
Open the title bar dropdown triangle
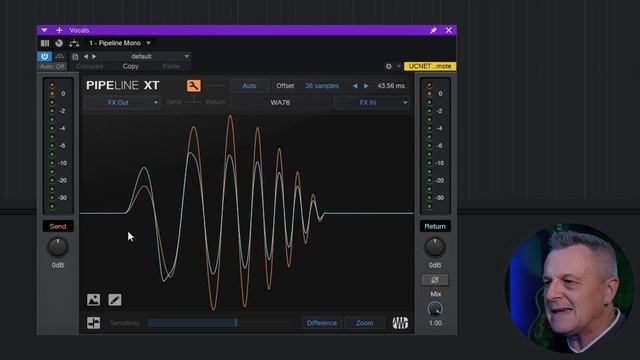(x=44, y=30)
